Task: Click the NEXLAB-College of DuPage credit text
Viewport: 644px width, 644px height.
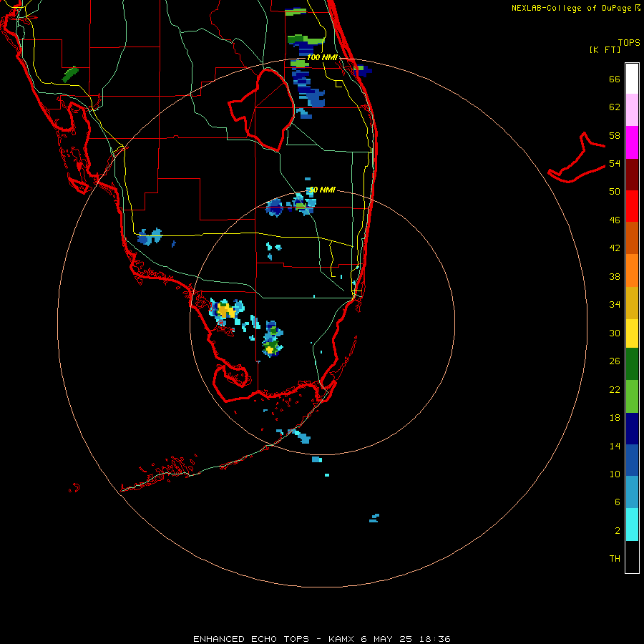Action: pos(575,8)
